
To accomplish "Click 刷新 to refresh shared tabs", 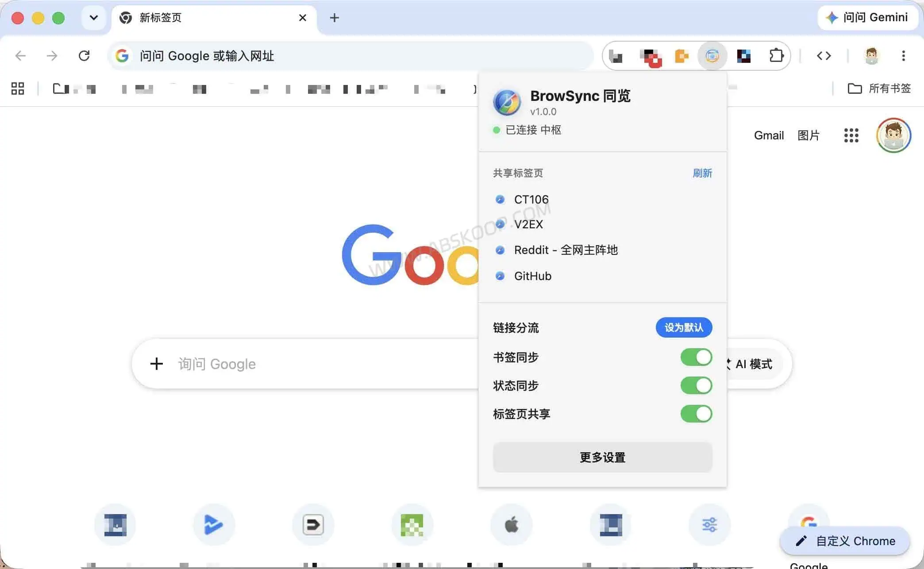I will coord(702,173).
